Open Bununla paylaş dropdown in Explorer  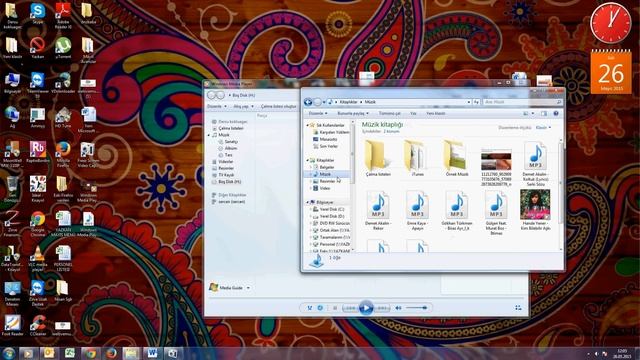point(353,113)
